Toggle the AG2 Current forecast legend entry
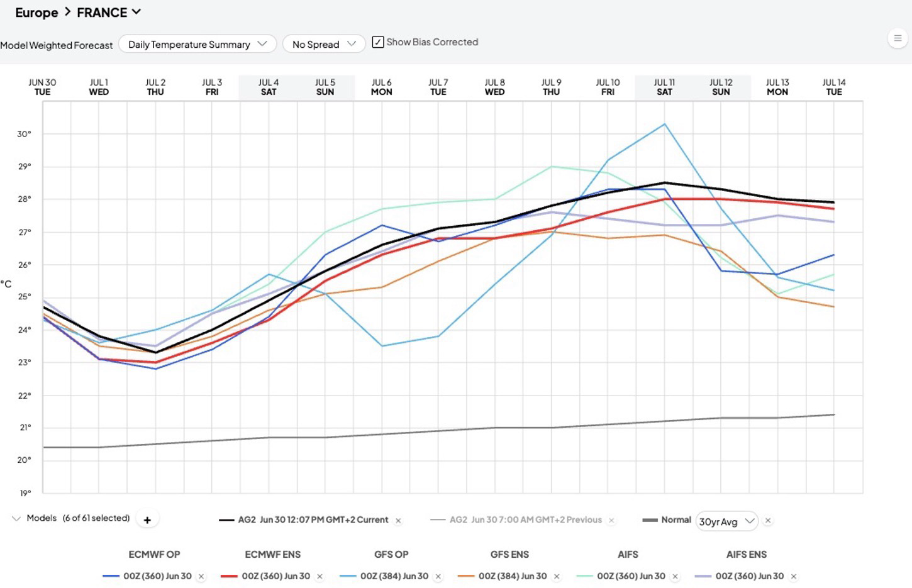The height and width of the screenshot is (588, 912). click(304, 520)
